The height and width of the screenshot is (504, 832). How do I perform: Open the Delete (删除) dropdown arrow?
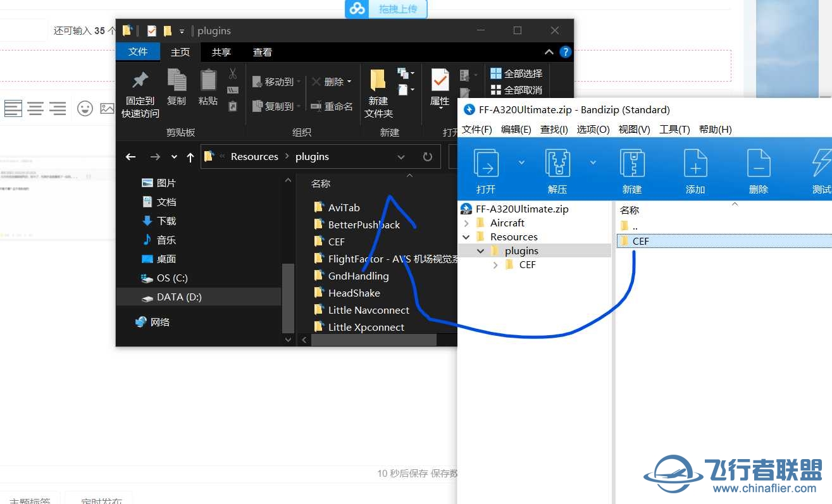(x=349, y=82)
